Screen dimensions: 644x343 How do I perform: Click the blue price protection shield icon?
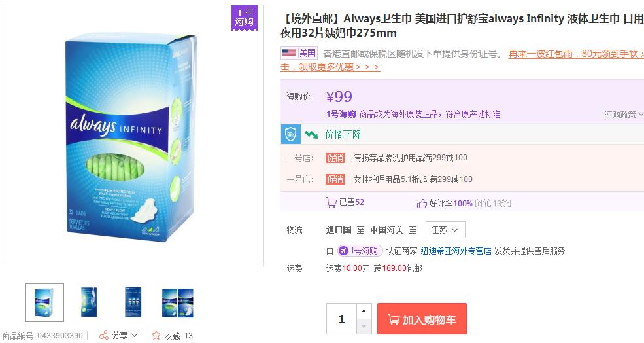(290, 134)
